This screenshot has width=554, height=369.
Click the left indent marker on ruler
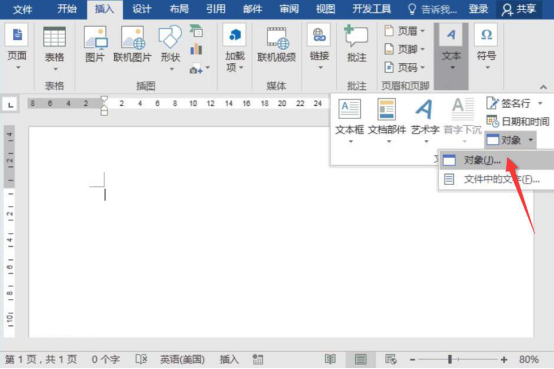click(x=104, y=112)
